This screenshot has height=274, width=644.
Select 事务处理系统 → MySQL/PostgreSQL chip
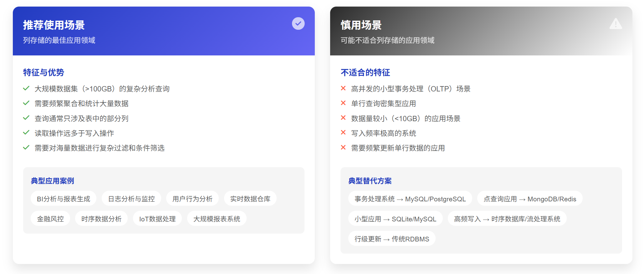click(x=410, y=199)
